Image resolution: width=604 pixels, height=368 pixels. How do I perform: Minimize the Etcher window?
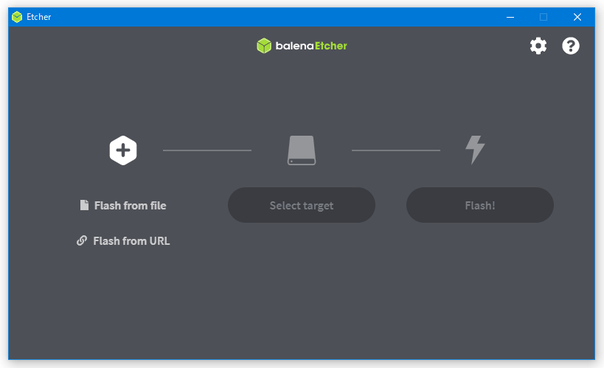coord(510,17)
